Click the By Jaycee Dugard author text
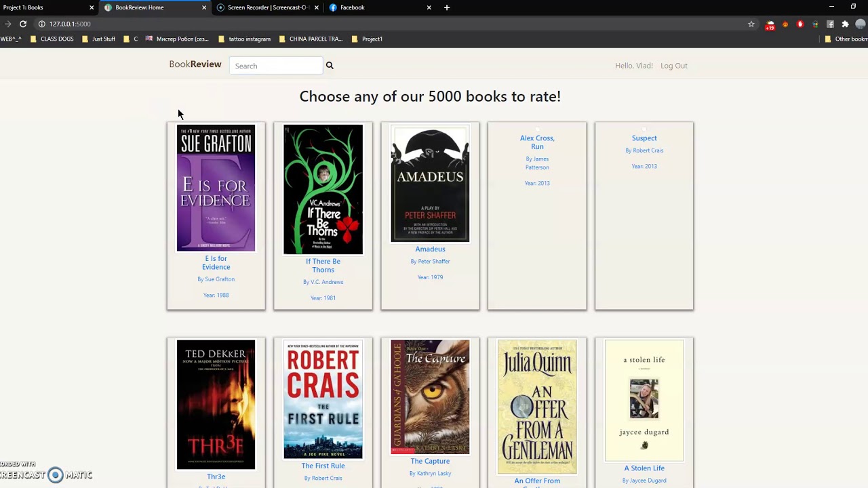Viewport: 868px width, 488px height. (644, 481)
